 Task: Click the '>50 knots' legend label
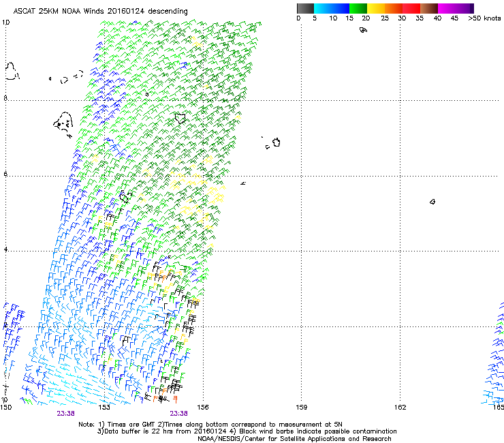coord(484,18)
